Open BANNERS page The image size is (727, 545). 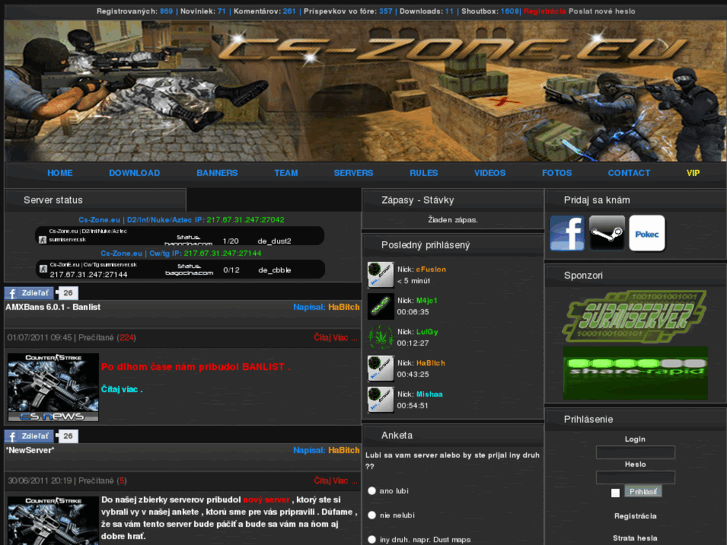pyautogui.click(x=217, y=173)
